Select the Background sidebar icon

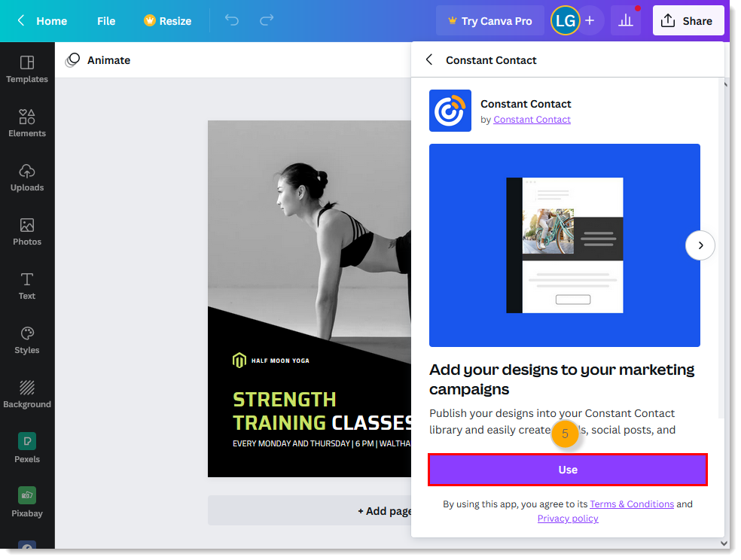click(x=27, y=394)
